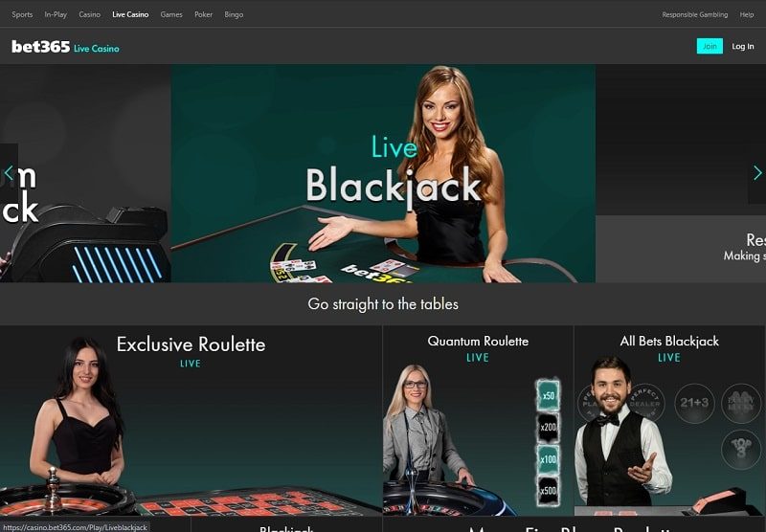The height and width of the screenshot is (532, 766).
Task: Open the Games section
Action: 171,14
